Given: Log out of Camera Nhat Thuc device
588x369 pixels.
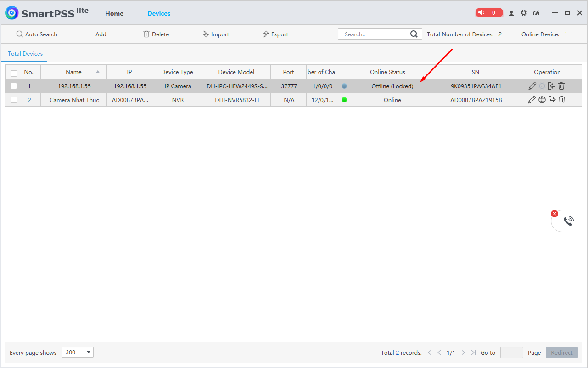Looking at the screenshot, I should [x=552, y=100].
